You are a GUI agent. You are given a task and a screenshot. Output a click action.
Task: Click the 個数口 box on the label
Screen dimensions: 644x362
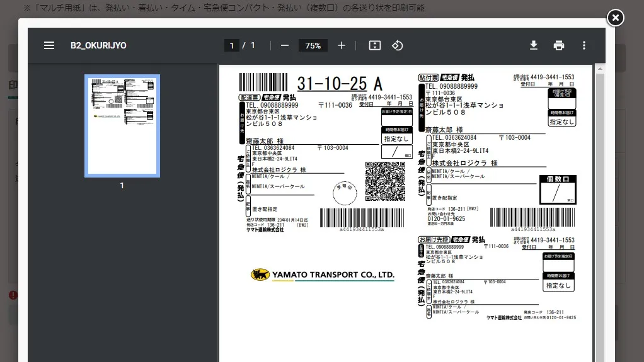click(x=558, y=190)
